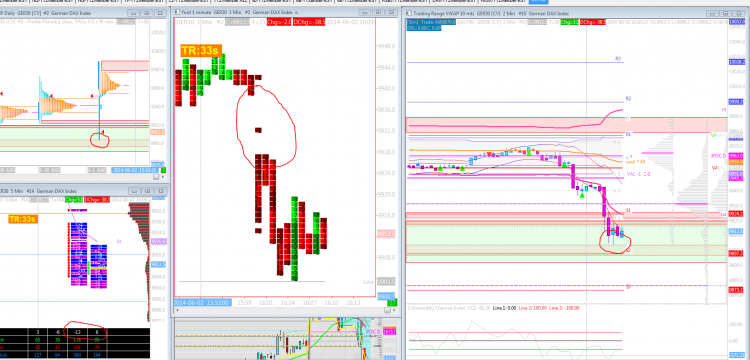Restore the Daily German DAX chart window
750x360 pixels.
click(146, 13)
